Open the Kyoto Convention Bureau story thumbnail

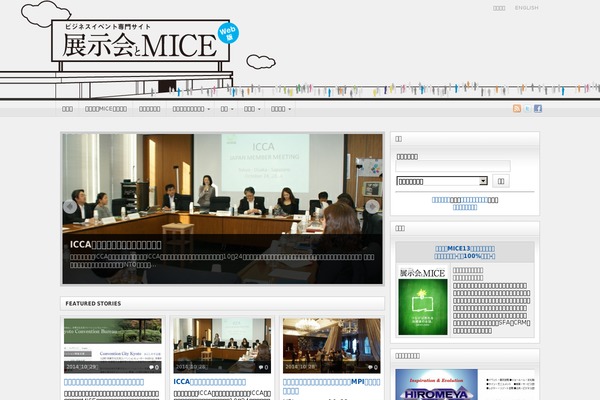click(x=112, y=346)
